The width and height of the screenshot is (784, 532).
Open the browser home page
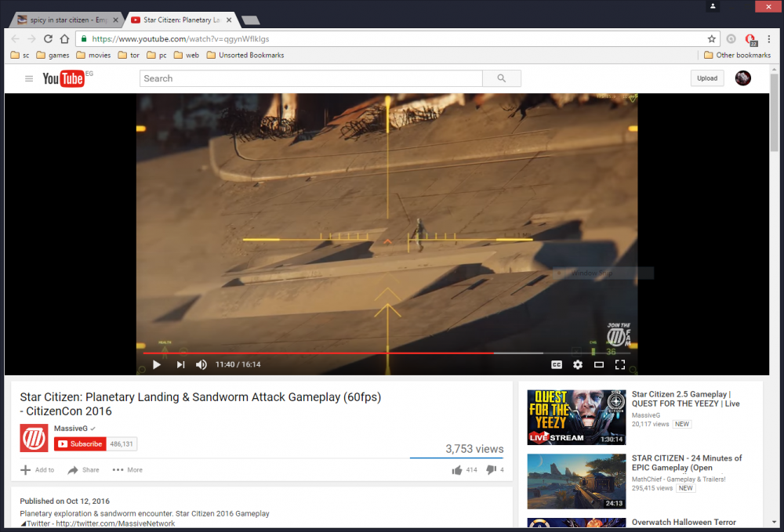tap(64, 39)
